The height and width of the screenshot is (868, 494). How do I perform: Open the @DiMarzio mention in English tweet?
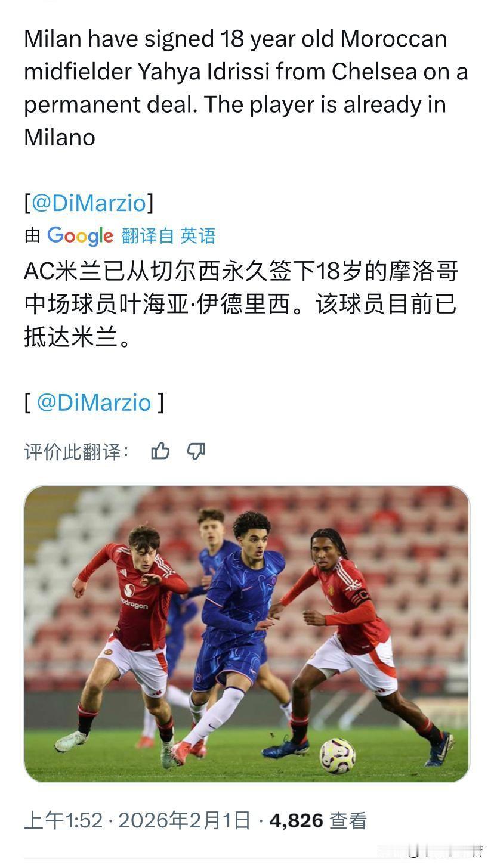click(89, 203)
